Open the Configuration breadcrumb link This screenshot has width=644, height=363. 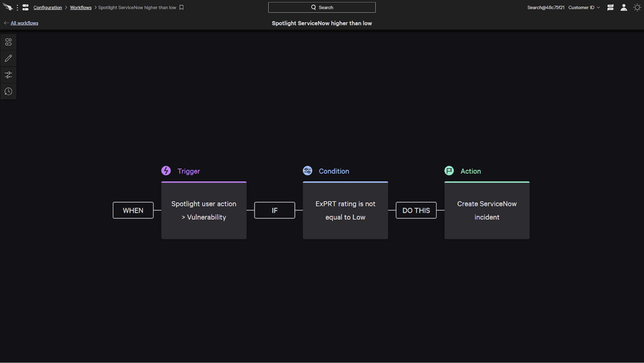click(x=47, y=7)
